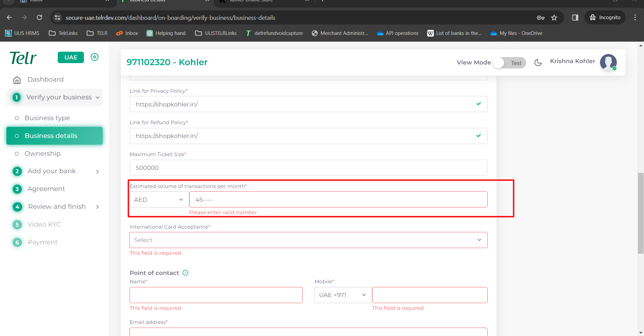Click 971102320 - Kohler heading

167,62
